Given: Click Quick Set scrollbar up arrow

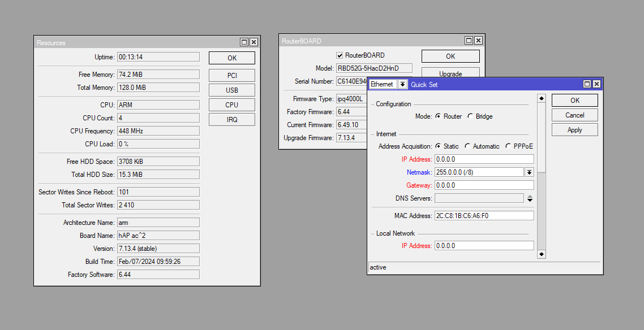Looking at the screenshot, I should 542,98.
